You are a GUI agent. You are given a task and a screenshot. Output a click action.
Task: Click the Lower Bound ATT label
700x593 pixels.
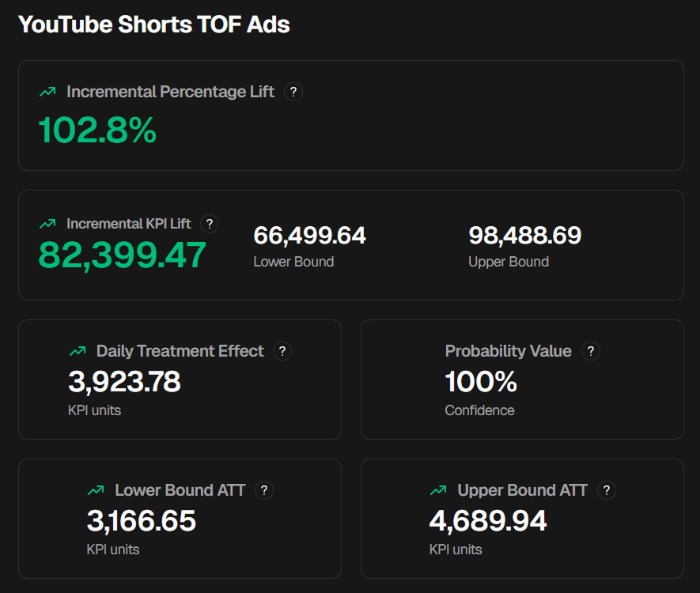coord(180,490)
